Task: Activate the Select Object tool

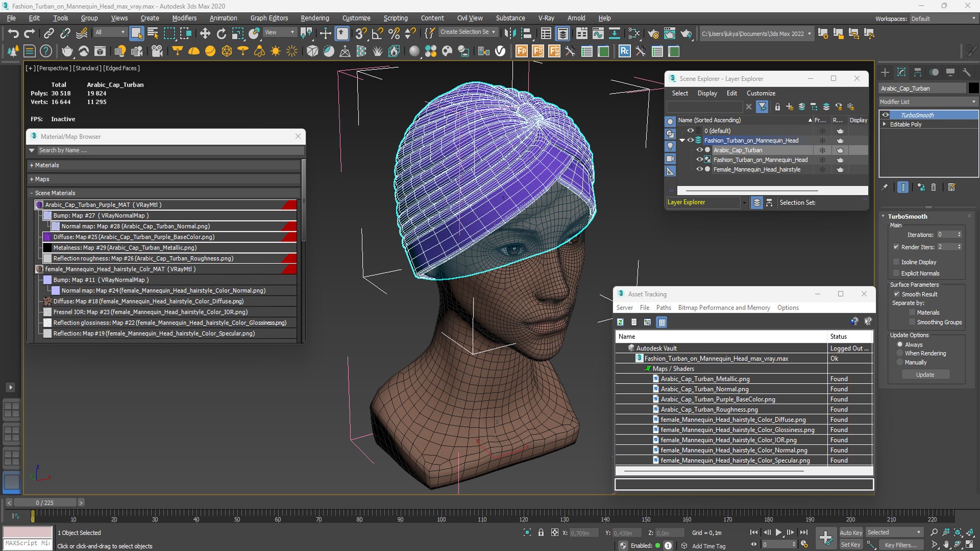Action: pos(136,34)
